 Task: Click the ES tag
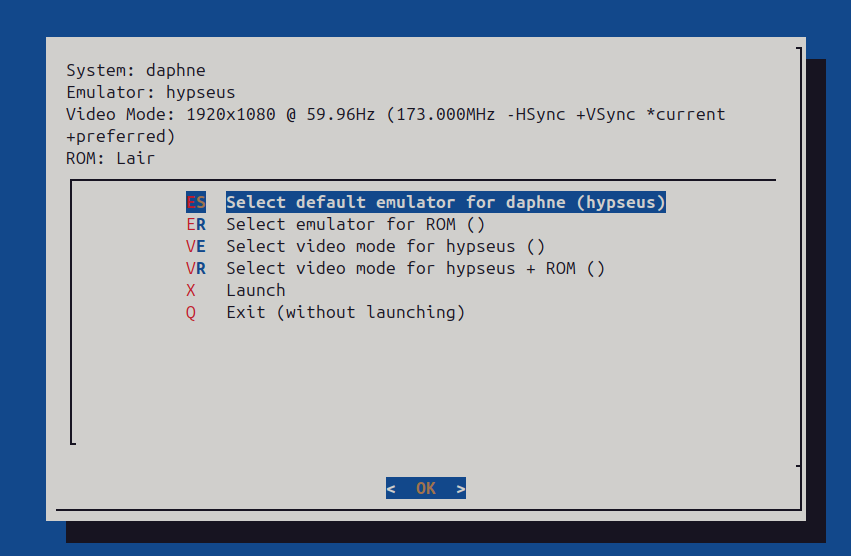click(196, 202)
